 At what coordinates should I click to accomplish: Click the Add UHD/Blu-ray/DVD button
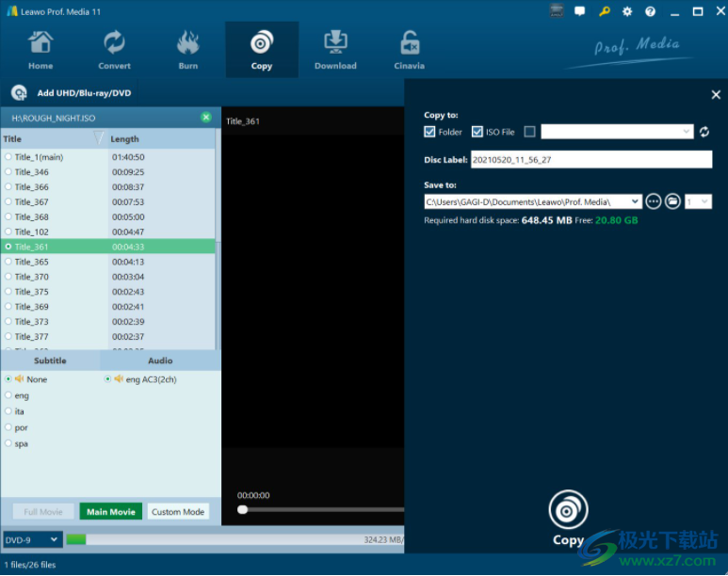[72, 93]
